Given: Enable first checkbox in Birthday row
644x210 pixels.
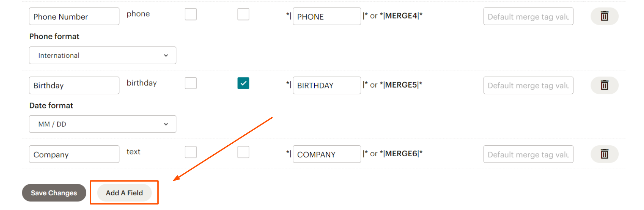Looking at the screenshot, I should (x=191, y=83).
